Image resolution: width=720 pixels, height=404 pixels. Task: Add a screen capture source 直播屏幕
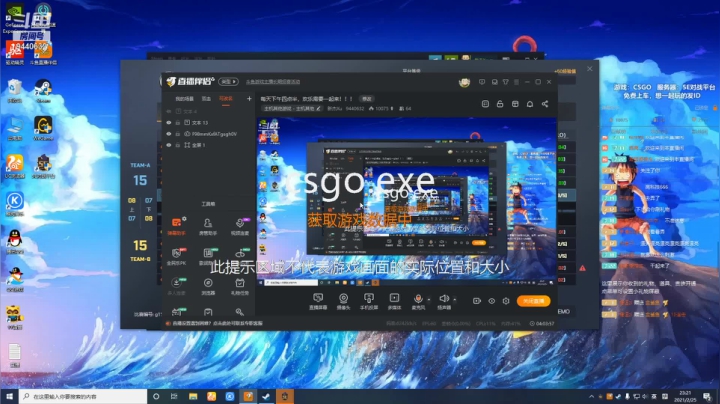[318, 301]
